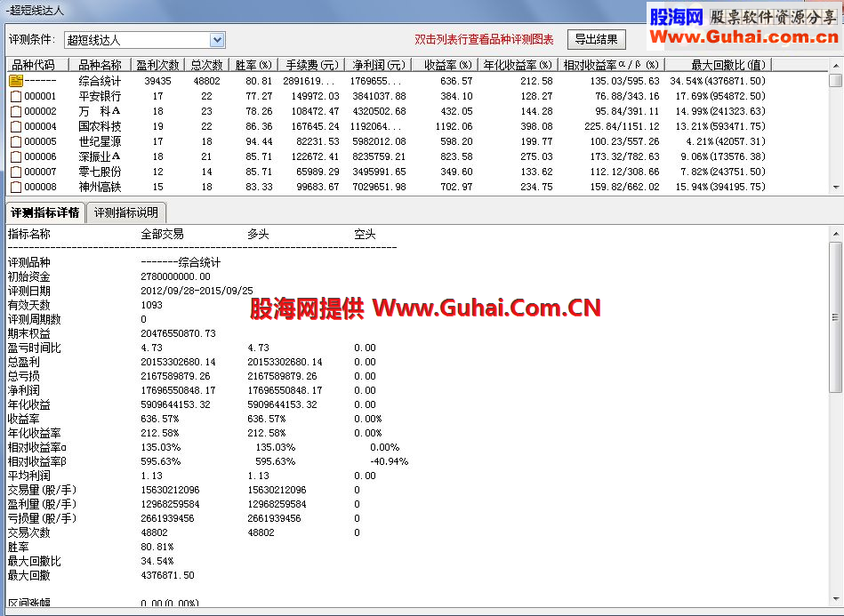Click commission 149972.03 for 平安银行
The height and width of the screenshot is (616, 844).
point(316,96)
